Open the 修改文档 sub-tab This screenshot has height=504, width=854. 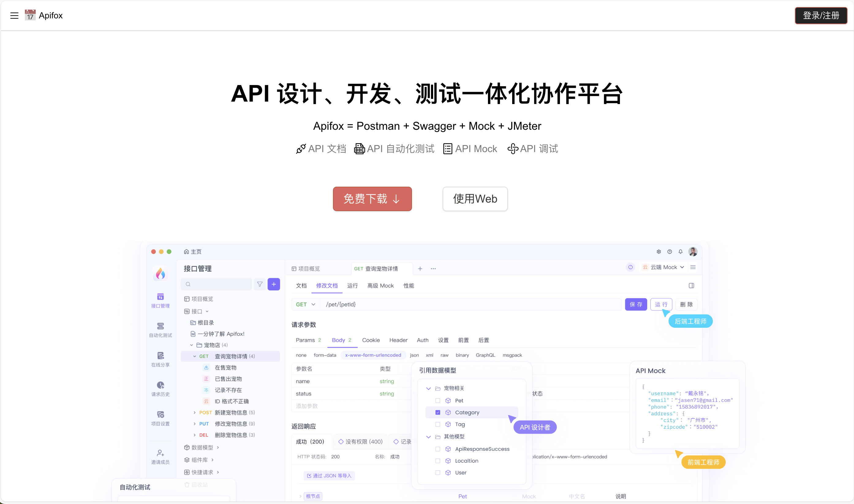(x=327, y=286)
